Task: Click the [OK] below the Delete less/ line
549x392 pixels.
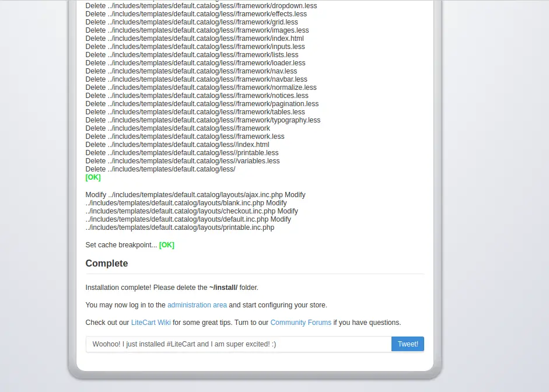Action: pos(93,177)
